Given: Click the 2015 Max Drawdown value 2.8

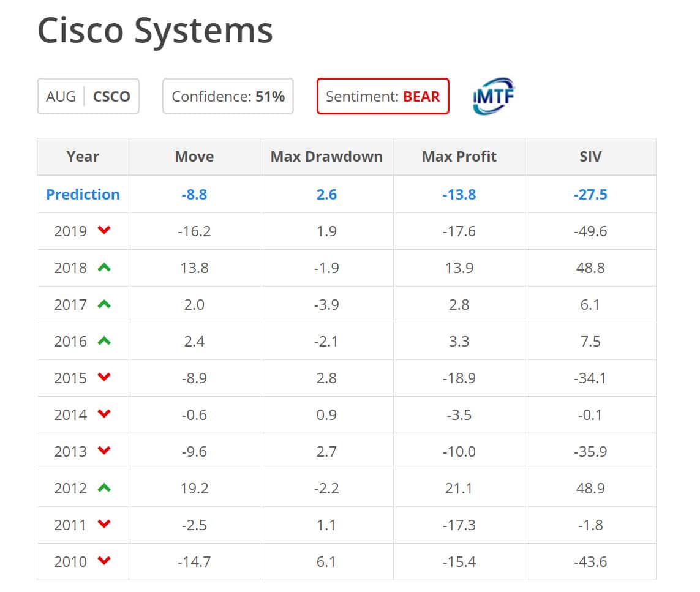Looking at the screenshot, I should (x=327, y=378).
